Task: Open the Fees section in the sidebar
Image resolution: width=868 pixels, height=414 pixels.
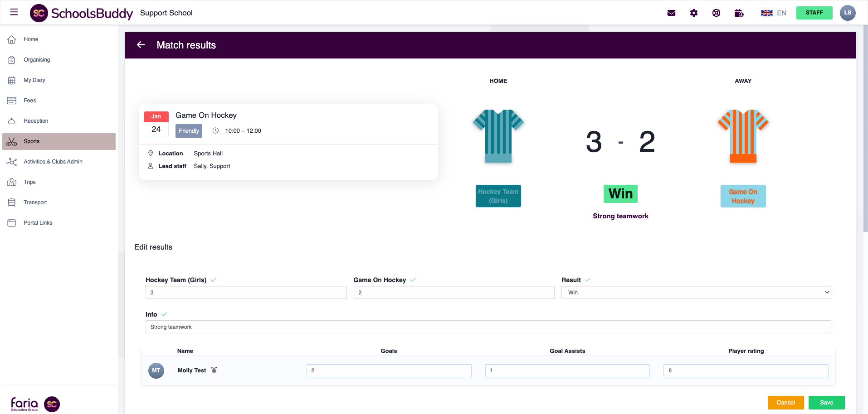Action: [x=29, y=101]
